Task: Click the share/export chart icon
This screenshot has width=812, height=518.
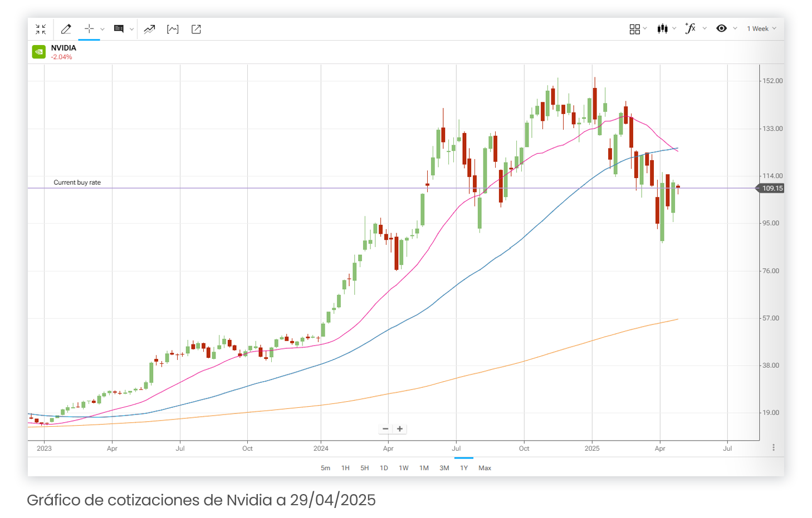Action: (x=196, y=29)
